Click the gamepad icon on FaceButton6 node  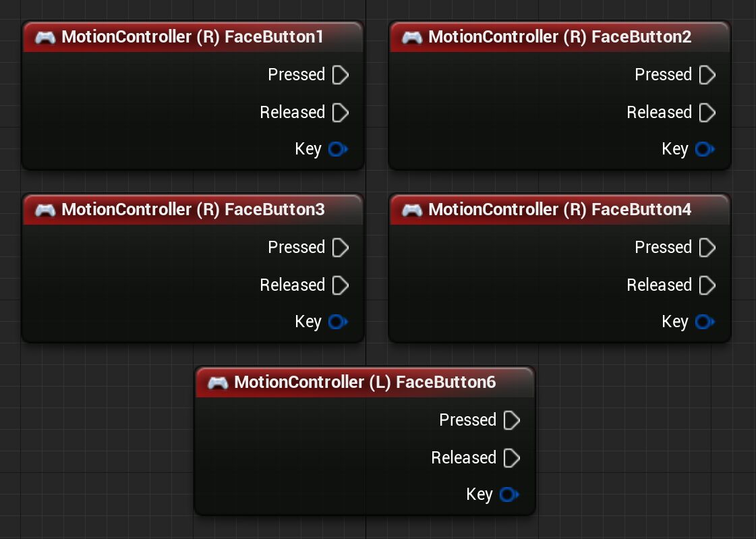(218, 382)
